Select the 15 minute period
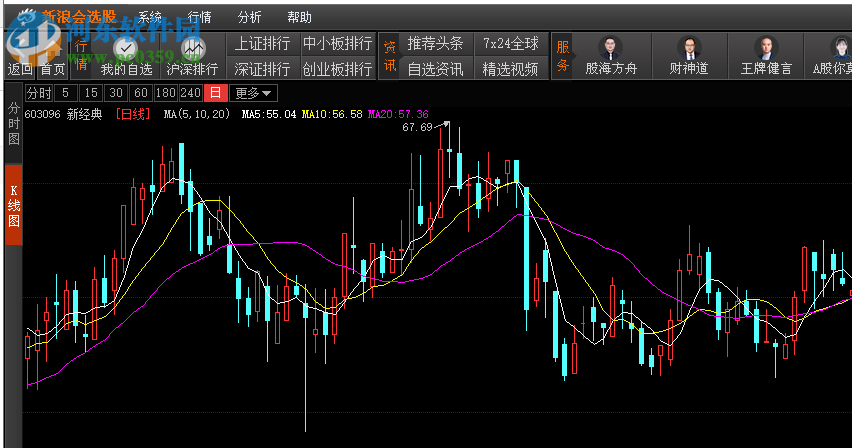 (x=91, y=93)
